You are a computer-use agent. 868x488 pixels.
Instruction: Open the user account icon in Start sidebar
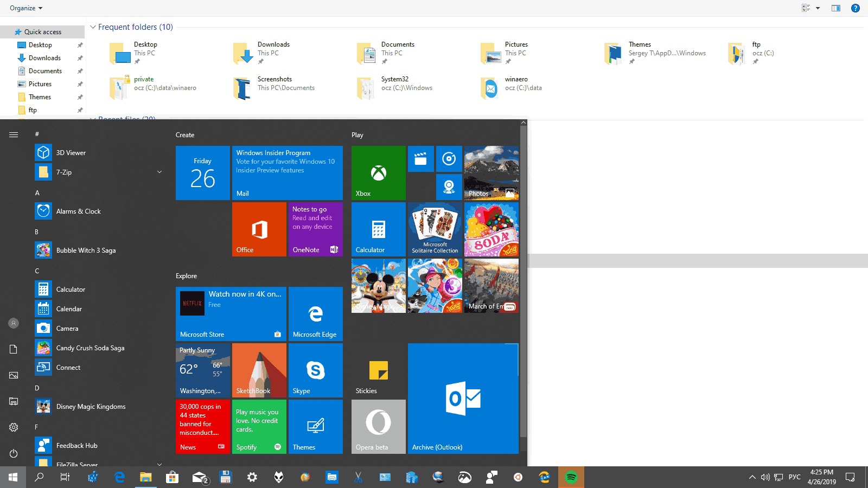coord(13,323)
